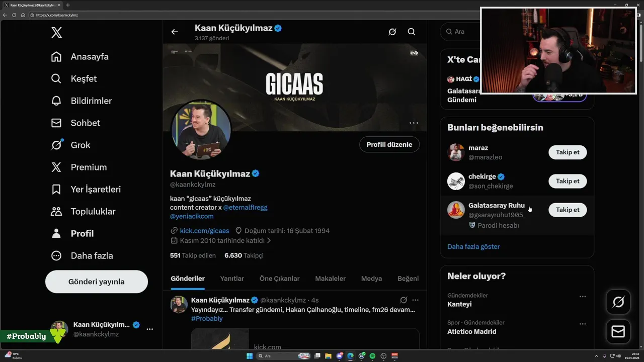
Task: Open the 6.630 Takipçi list
Action: click(x=244, y=255)
